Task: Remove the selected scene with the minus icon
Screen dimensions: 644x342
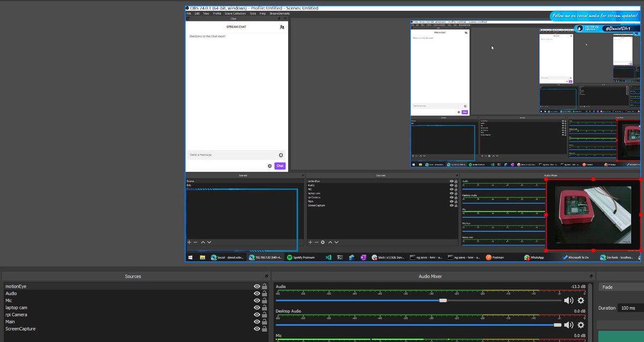Action: [195, 242]
